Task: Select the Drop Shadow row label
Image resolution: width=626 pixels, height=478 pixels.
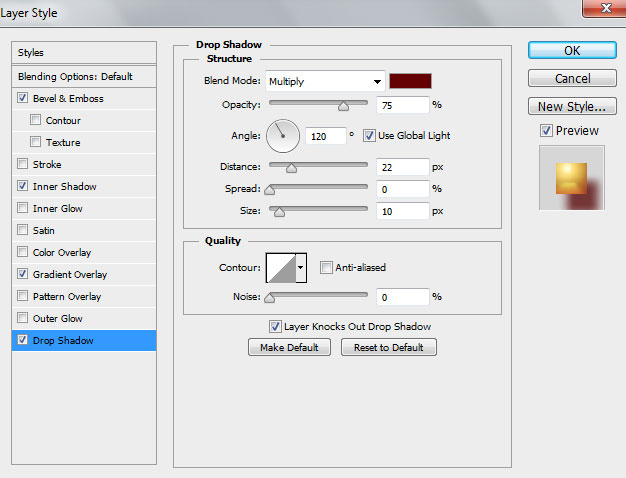Action: [63, 340]
